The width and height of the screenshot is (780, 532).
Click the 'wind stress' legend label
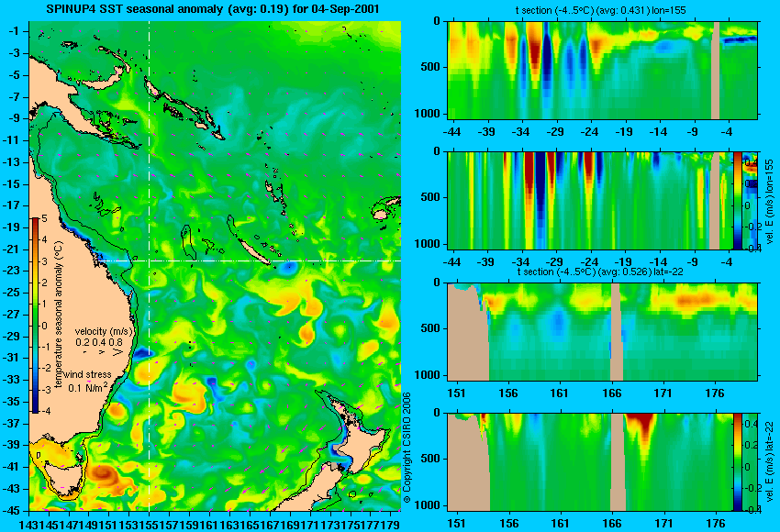[x=87, y=374]
